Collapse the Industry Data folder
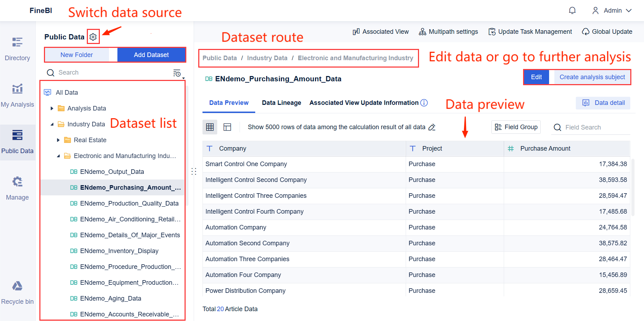Viewport: 644px width, 321px height. point(52,124)
